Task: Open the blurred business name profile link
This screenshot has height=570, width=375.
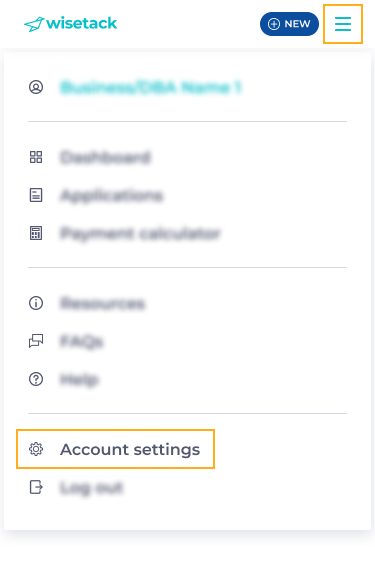Action: pyautogui.click(x=151, y=88)
